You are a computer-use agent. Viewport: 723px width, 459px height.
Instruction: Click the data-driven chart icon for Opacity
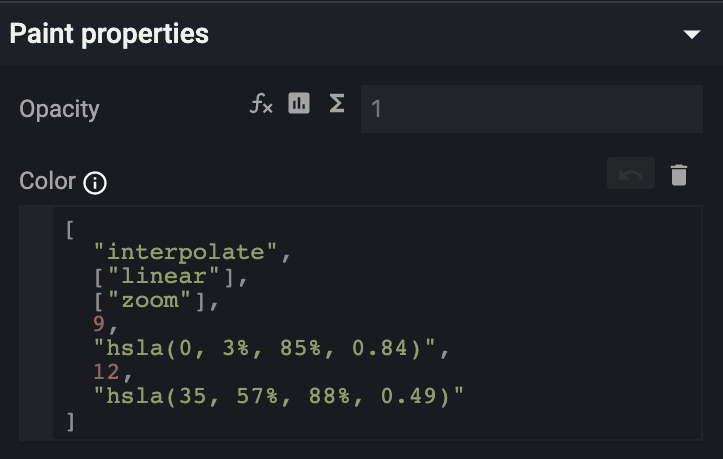coord(299,102)
